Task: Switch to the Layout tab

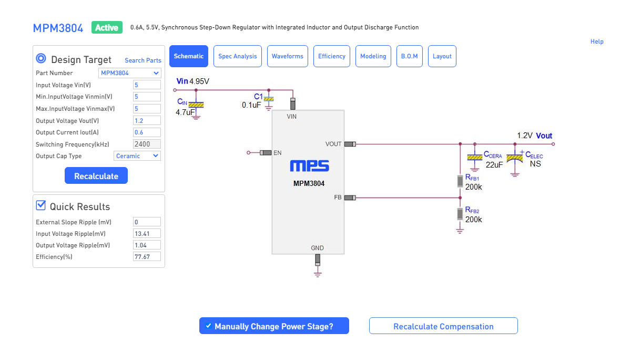Action: click(442, 56)
